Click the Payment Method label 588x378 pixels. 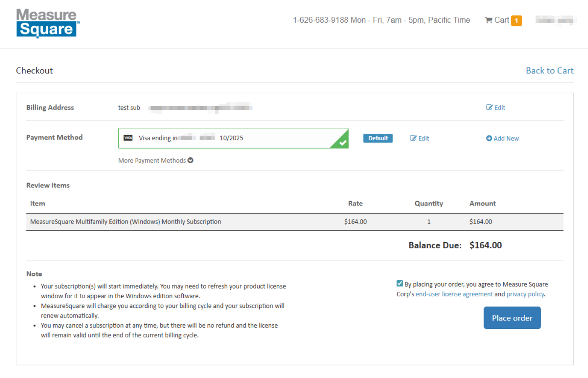pos(55,137)
